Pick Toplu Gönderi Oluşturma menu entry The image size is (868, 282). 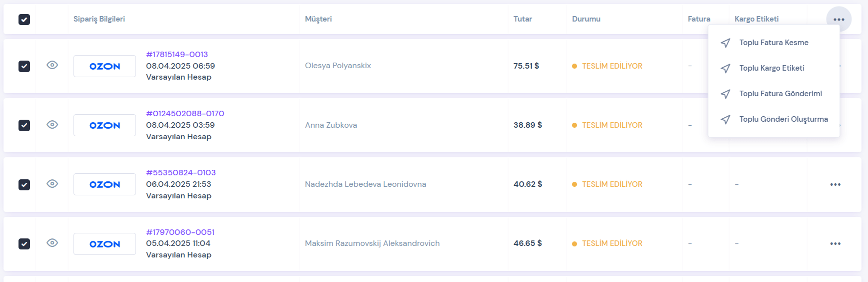pos(783,119)
